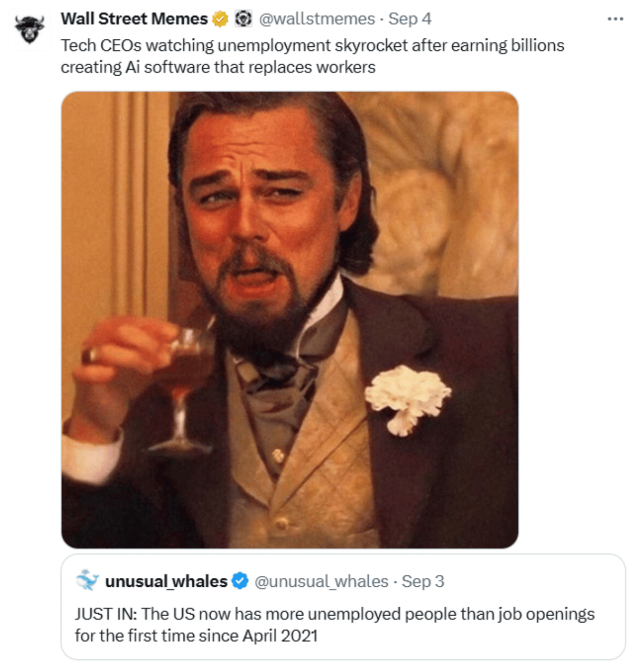Viewport: 644px width, 663px height.
Task: Open the Sep 4 tweet timestamp
Action: point(410,19)
